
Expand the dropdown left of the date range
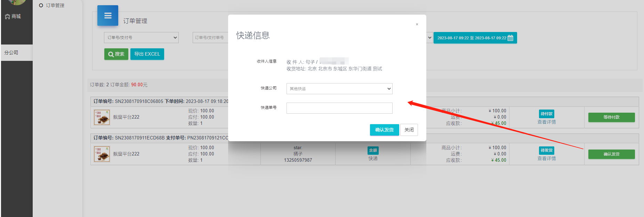429,38
